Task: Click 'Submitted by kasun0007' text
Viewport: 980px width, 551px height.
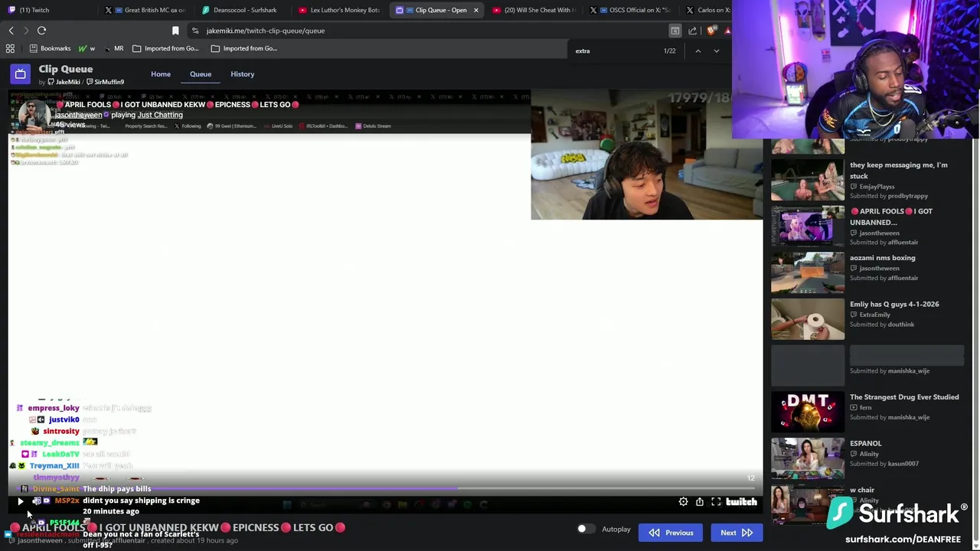Action: [x=884, y=464]
